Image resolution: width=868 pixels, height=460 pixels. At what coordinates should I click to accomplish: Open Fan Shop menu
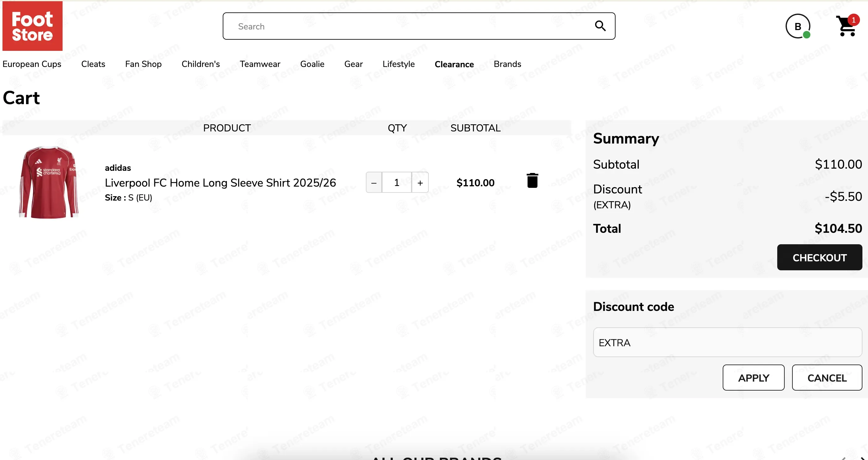click(143, 64)
